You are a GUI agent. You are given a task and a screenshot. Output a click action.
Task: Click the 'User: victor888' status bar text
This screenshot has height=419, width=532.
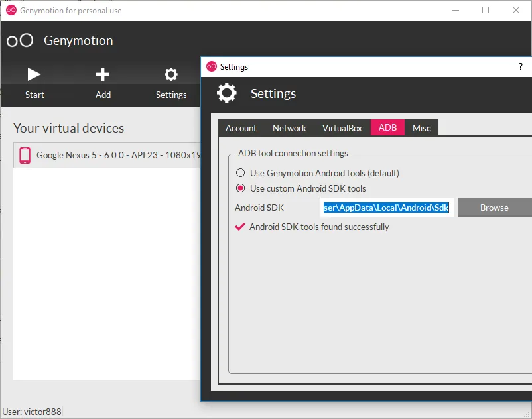(x=32, y=412)
